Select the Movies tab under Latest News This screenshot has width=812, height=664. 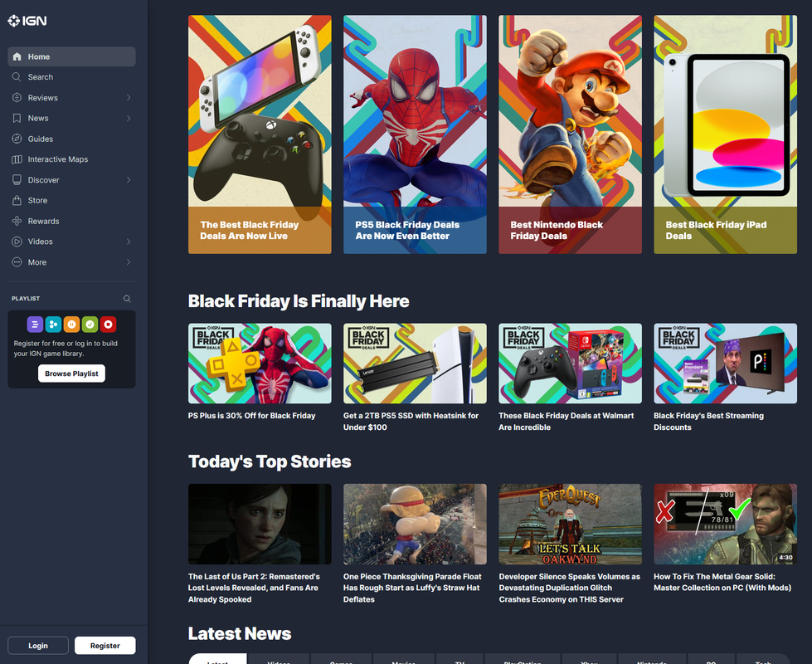click(x=403, y=659)
